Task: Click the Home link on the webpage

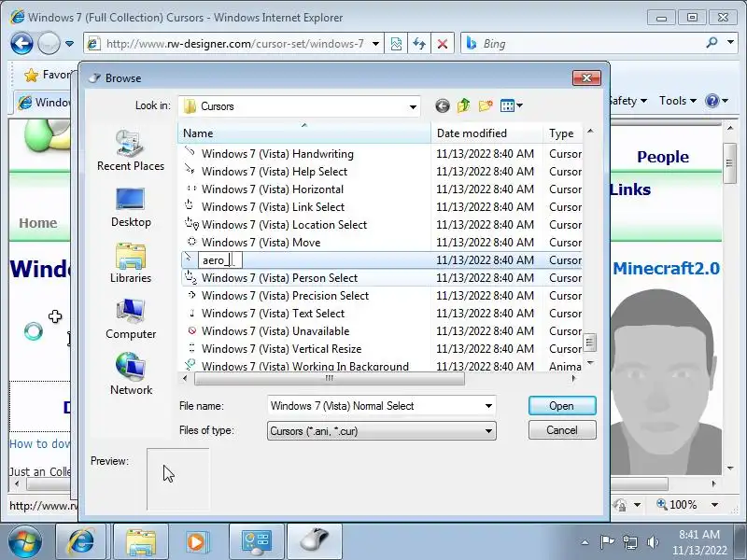Action: [38, 223]
